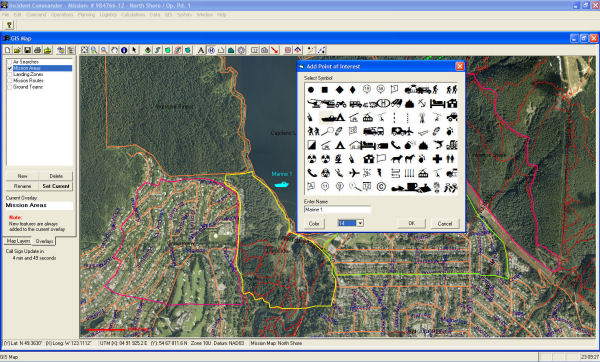Open the Planning menu
The height and width of the screenshot is (362, 600).
(x=86, y=15)
